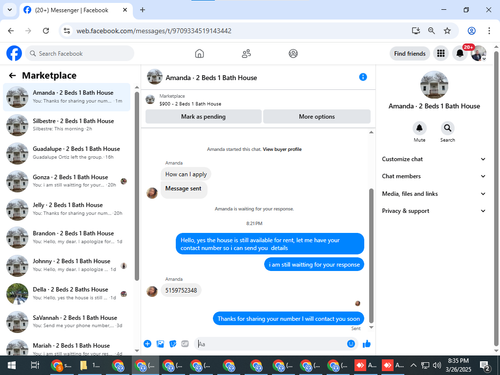
Task: Expand the Privacy & support section
Action: (x=434, y=211)
